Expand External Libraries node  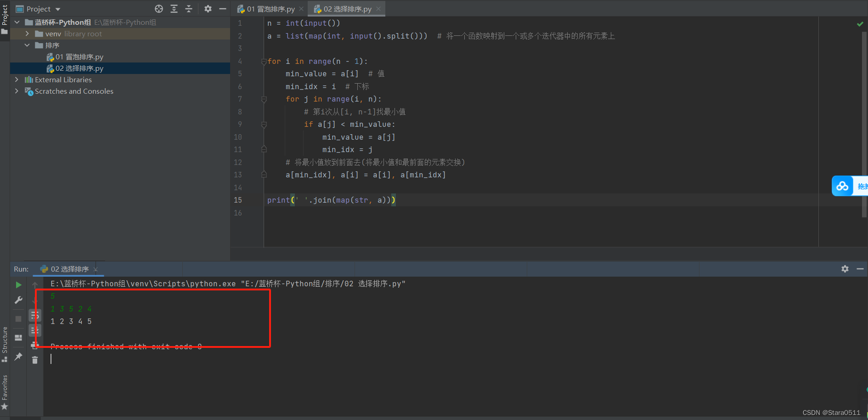click(x=17, y=79)
